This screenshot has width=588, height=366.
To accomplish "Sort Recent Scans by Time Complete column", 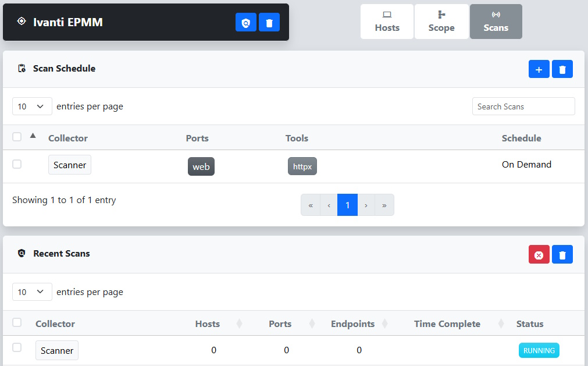I will point(501,324).
